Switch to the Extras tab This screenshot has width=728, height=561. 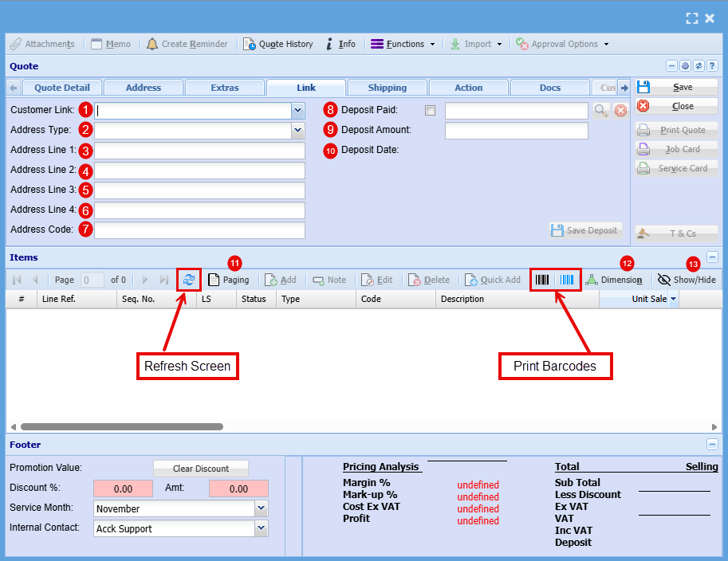point(225,88)
